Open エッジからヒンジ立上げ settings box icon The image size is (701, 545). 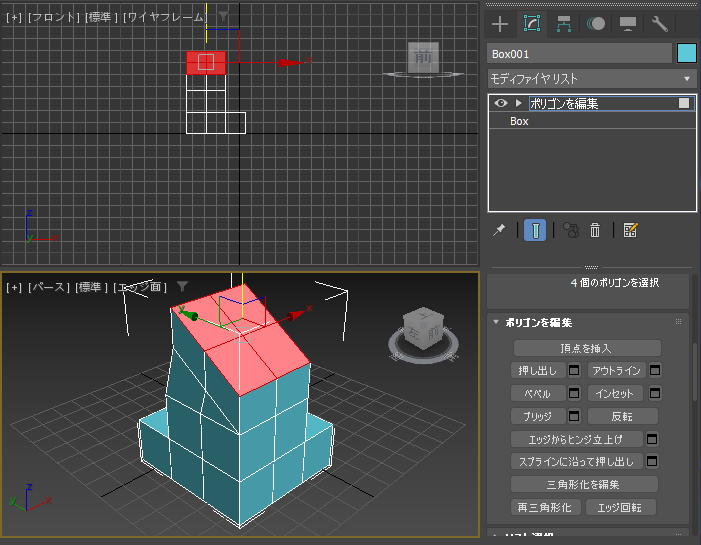click(x=652, y=439)
